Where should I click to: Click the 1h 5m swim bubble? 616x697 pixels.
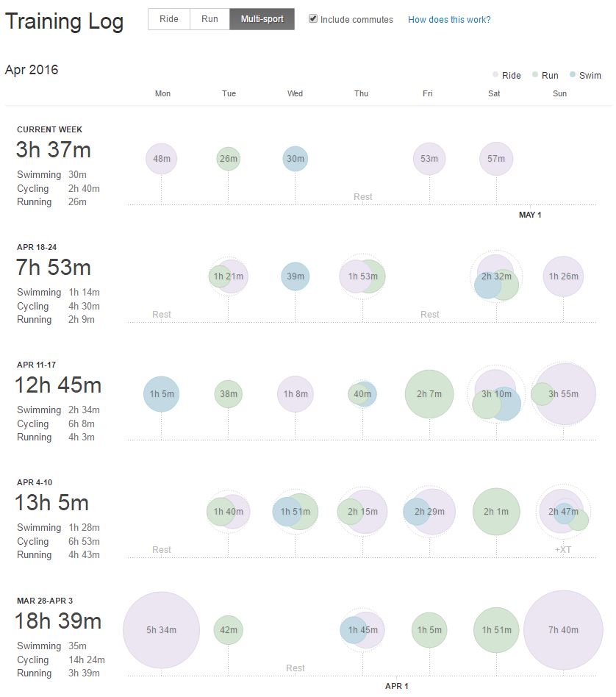[x=161, y=394]
